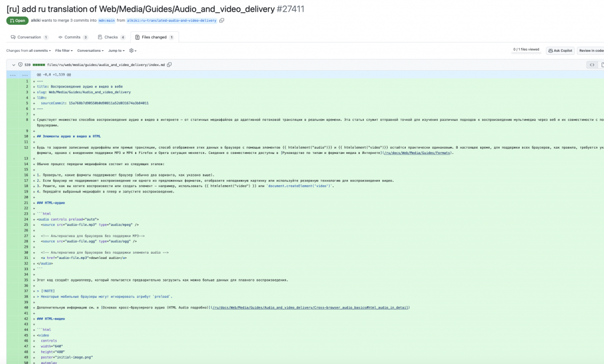604x364 pixels.
Task: Switch to source diff view icon
Action: [592, 64]
